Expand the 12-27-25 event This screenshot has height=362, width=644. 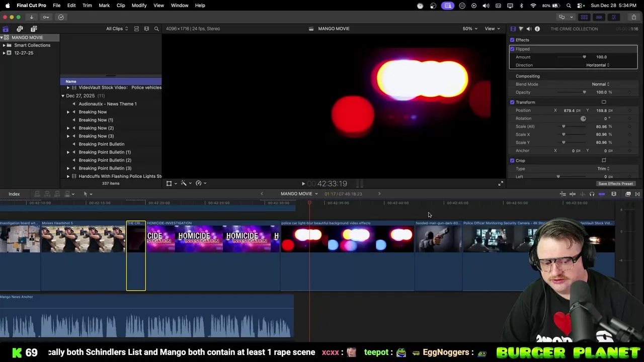4,53
